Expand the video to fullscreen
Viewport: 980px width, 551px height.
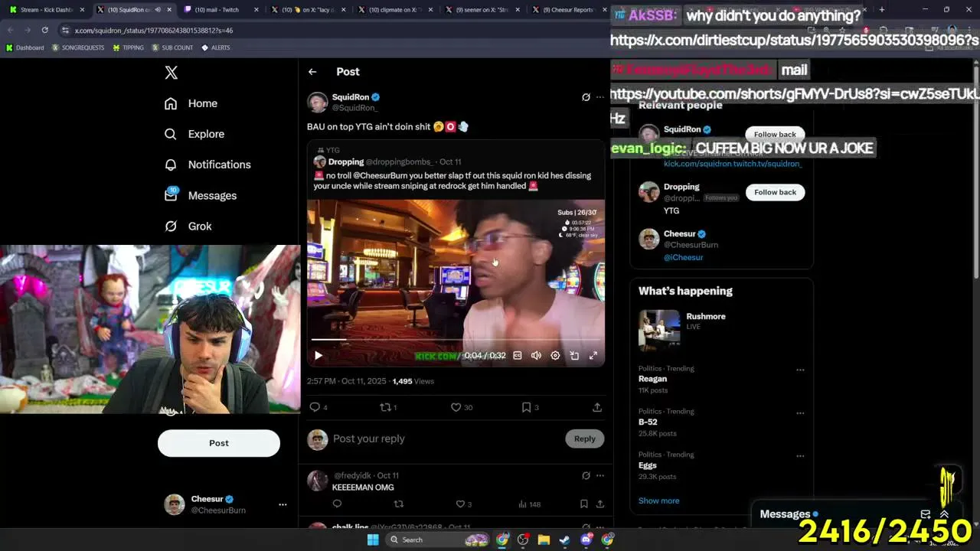click(x=593, y=355)
